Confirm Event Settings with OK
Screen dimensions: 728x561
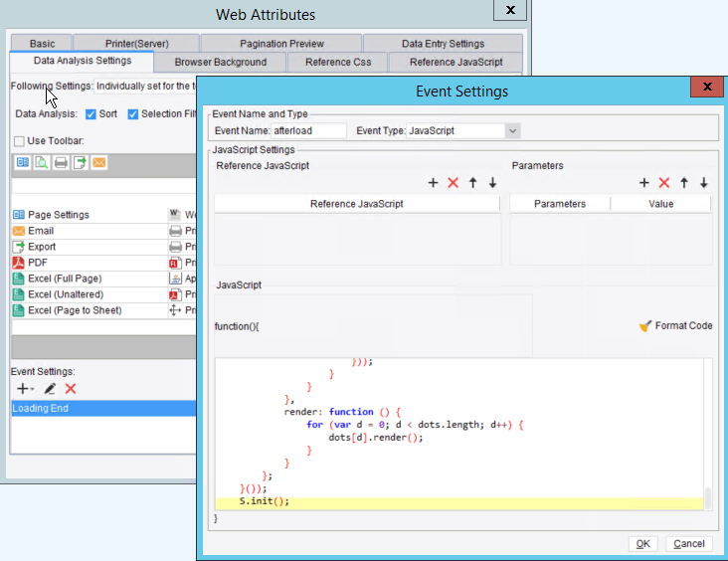643,544
